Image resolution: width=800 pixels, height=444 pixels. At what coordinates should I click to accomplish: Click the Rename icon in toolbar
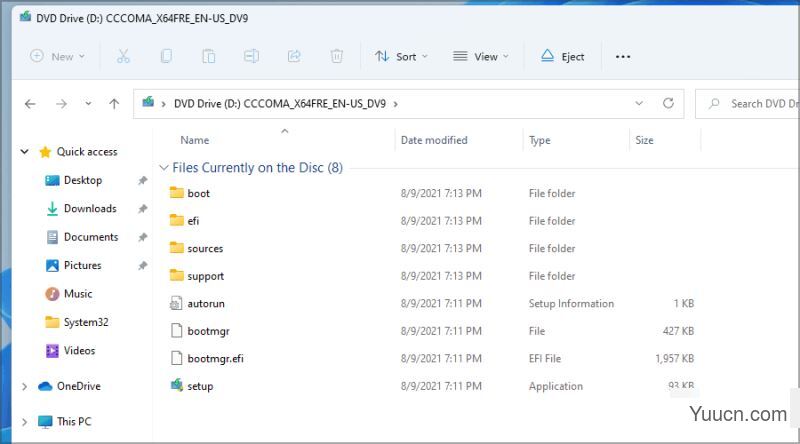251,56
